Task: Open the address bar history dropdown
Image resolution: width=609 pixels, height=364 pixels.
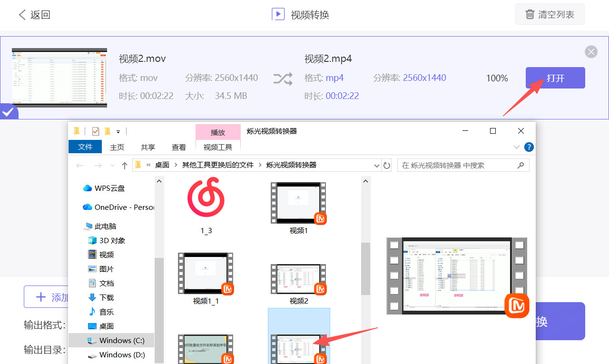Action: [377, 166]
